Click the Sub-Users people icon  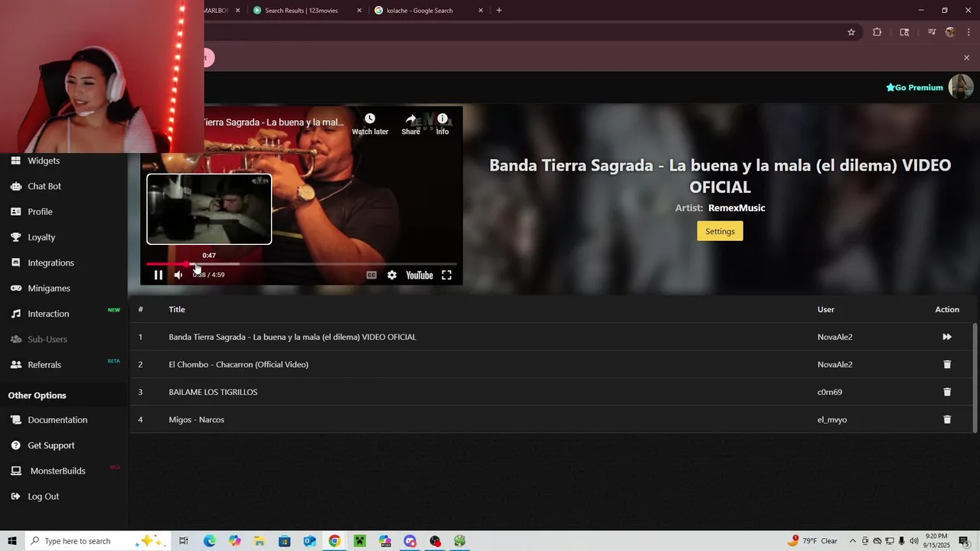point(15,339)
